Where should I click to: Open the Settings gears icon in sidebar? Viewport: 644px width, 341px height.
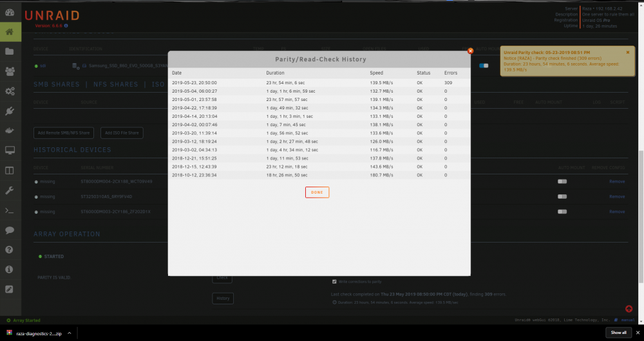tap(10, 91)
